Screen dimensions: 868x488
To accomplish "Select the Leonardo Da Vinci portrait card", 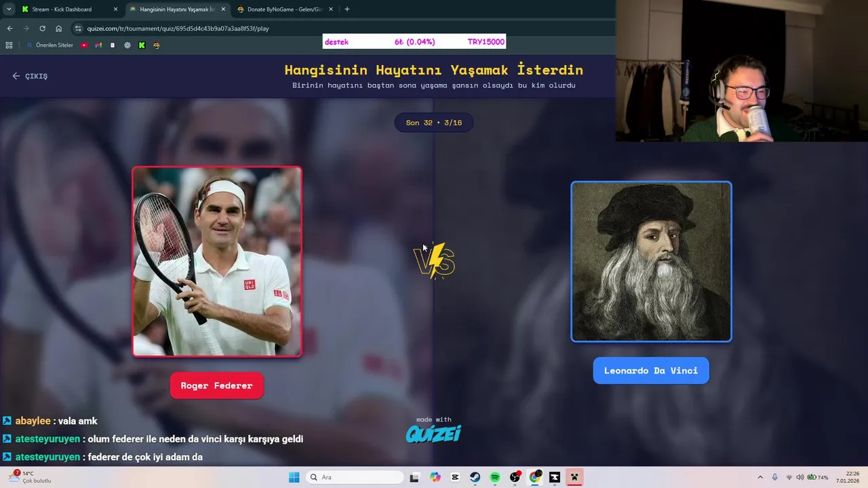I will pyautogui.click(x=651, y=262).
